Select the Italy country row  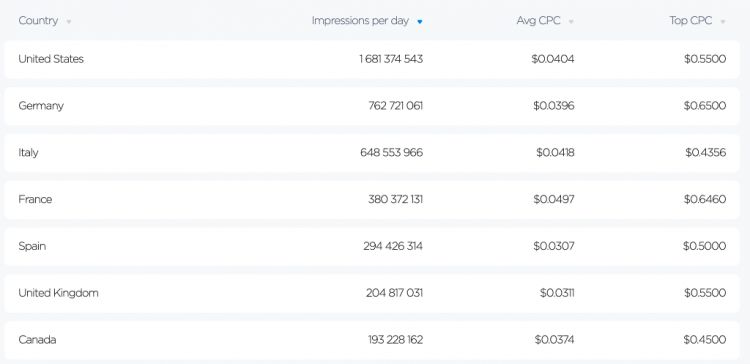(x=372, y=153)
